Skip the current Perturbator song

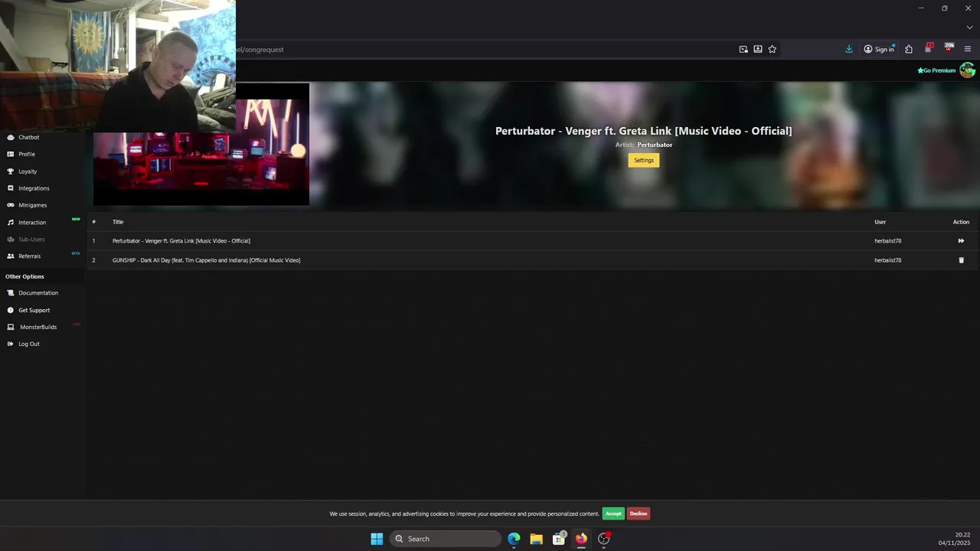point(961,241)
